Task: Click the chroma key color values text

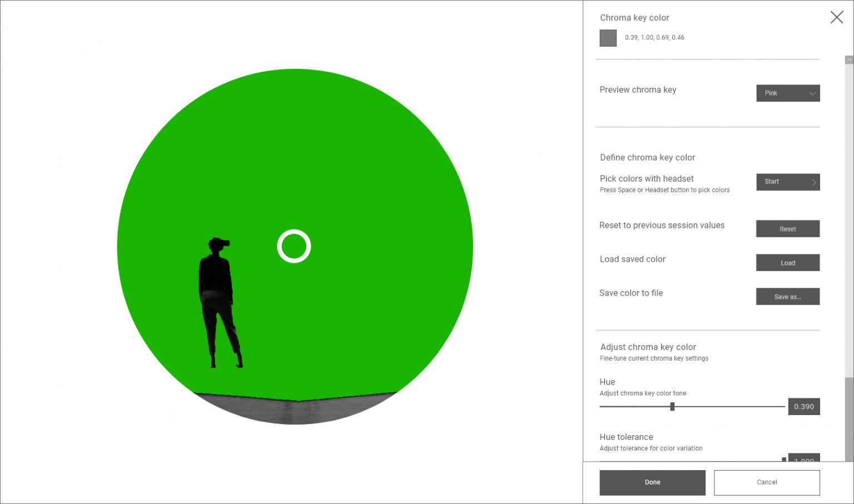Action: (x=654, y=38)
